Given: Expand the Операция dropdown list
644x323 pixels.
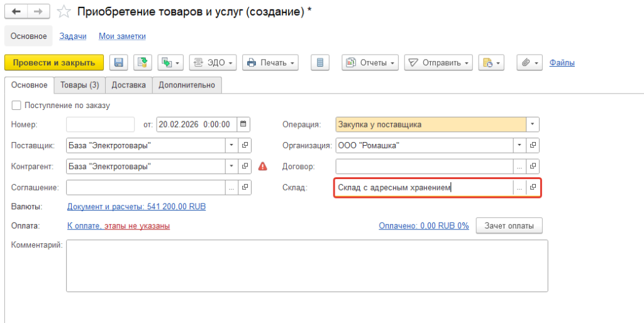Looking at the screenshot, I should [x=533, y=124].
